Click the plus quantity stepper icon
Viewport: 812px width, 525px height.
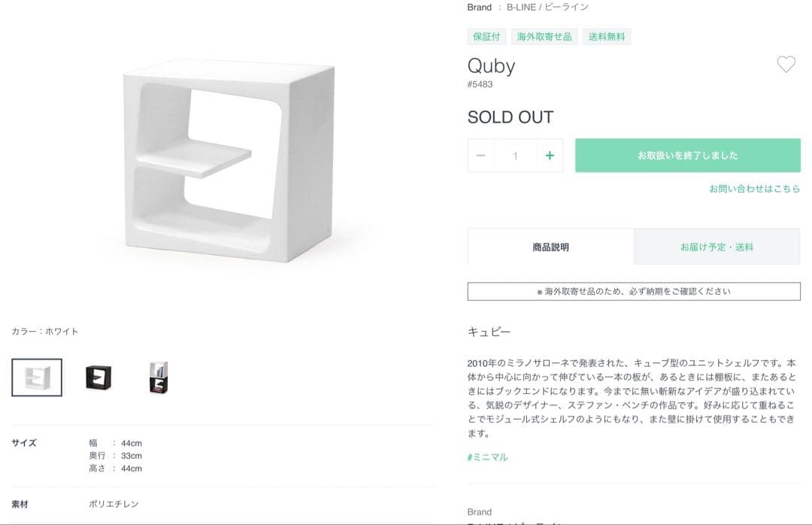point(550,155)
